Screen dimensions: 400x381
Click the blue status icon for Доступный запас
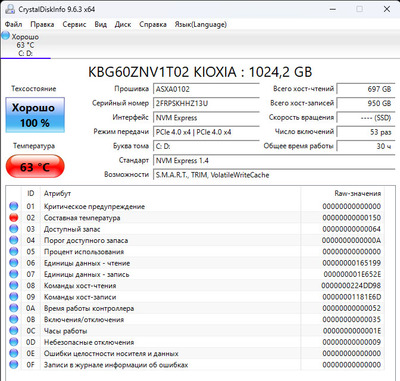point(14,229)
